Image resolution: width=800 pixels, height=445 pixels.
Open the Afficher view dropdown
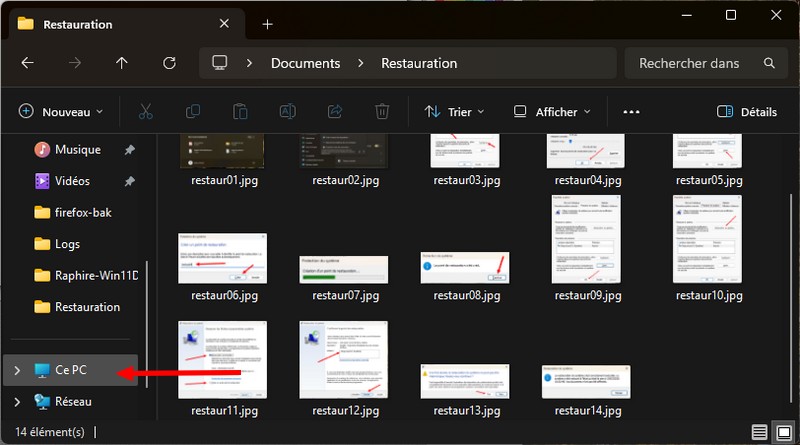[x=551, y=112]
